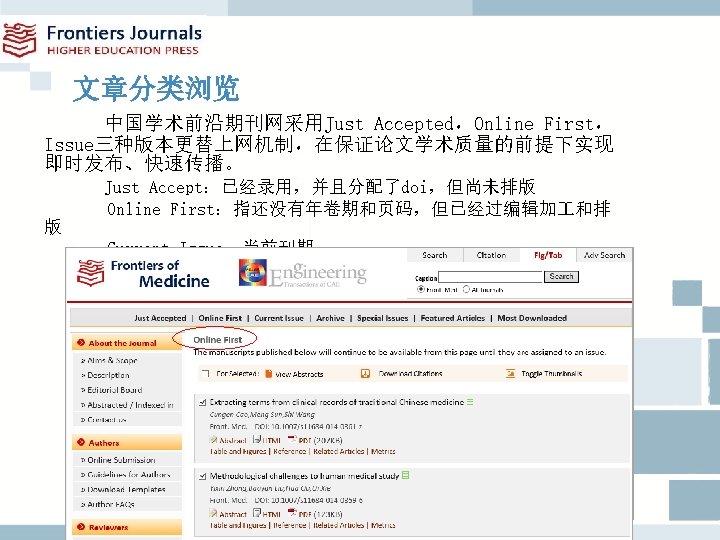
Task: Click Table and Figures under Methodological challenges article
Action: [238, 525]
